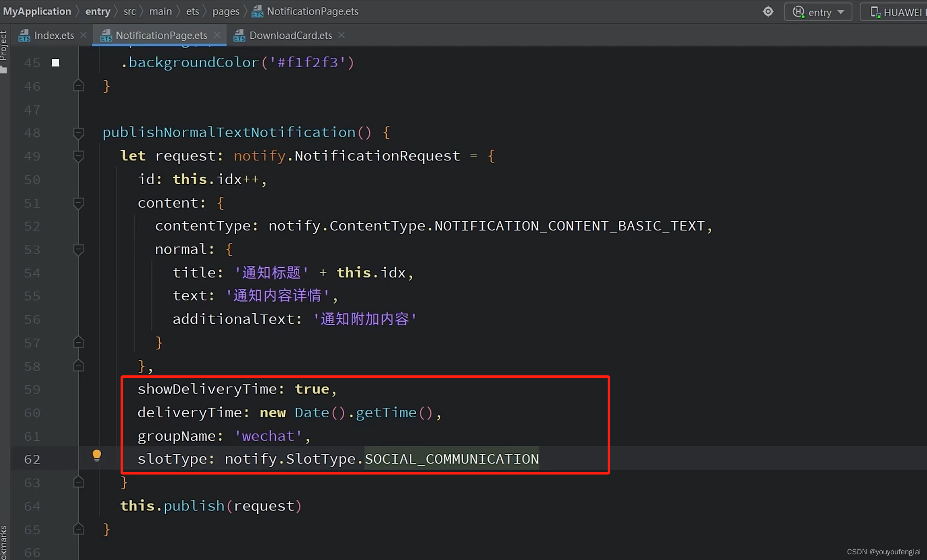Click the fold end marker on line 46
This screenshot has height=560, width=927.
pyautogui.click(x=79, y=85)
